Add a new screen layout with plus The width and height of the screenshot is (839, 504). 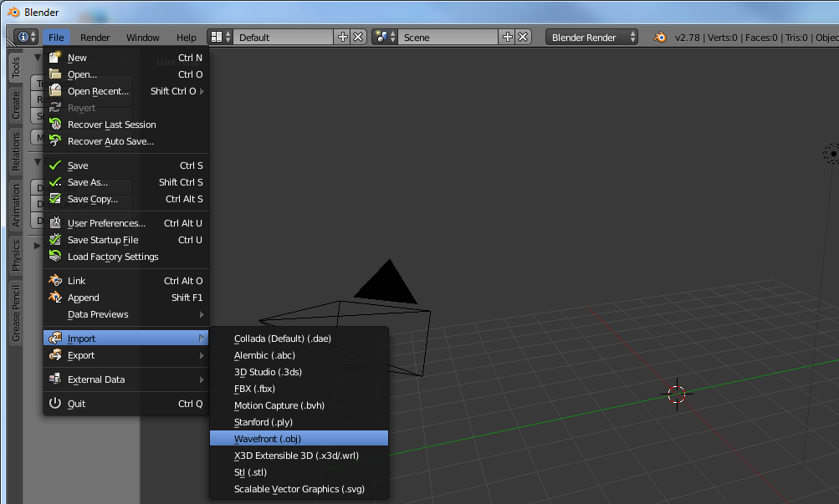tap(342, 38)
